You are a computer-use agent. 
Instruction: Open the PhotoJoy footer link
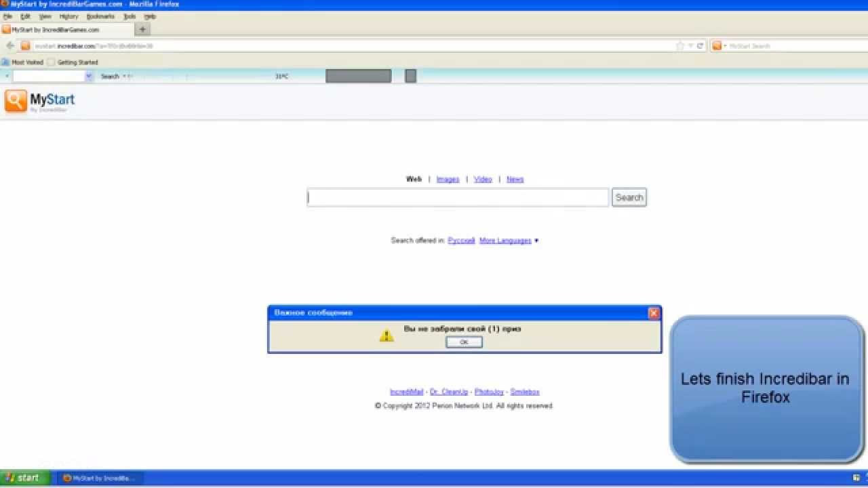[x=489, y=392]
